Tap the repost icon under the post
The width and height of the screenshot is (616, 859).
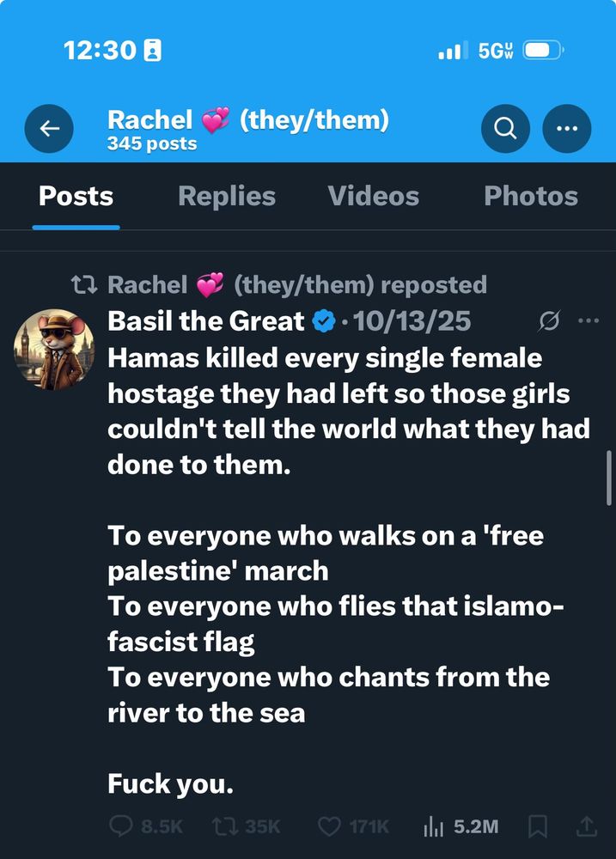pyautogui.click(x=223, y=826)
